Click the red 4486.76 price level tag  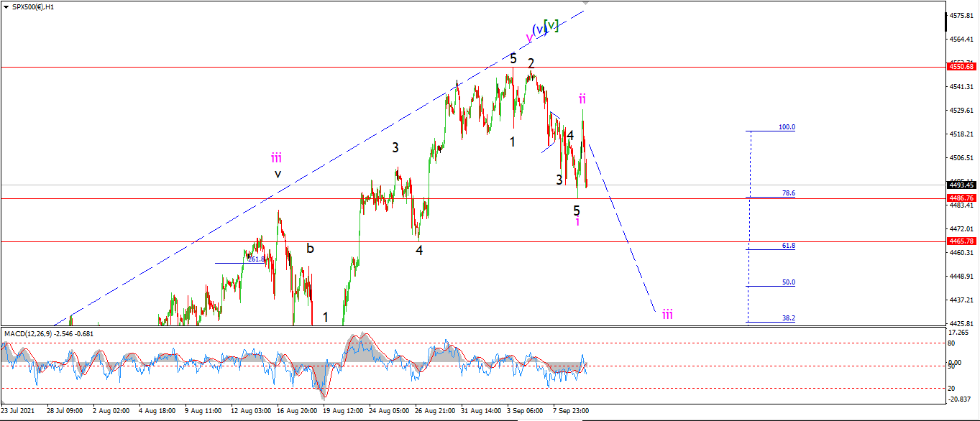click(x=961, y=198)
